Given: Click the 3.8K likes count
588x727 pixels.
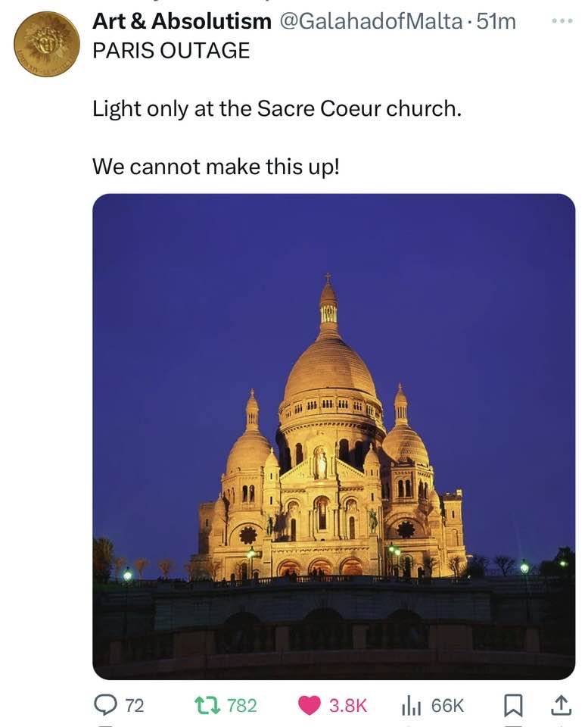Looking at the screenshot, I should coord(348,705).
